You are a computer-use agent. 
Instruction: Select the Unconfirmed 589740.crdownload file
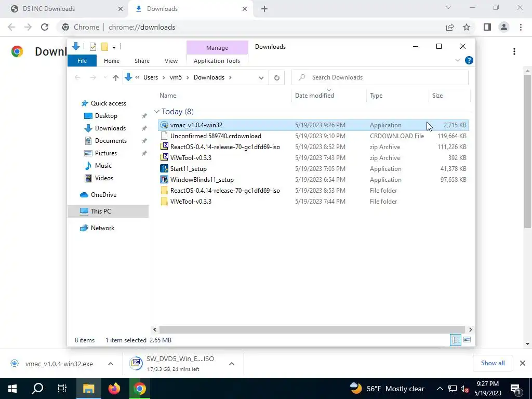pyautogui.click(x=216, y=136)
